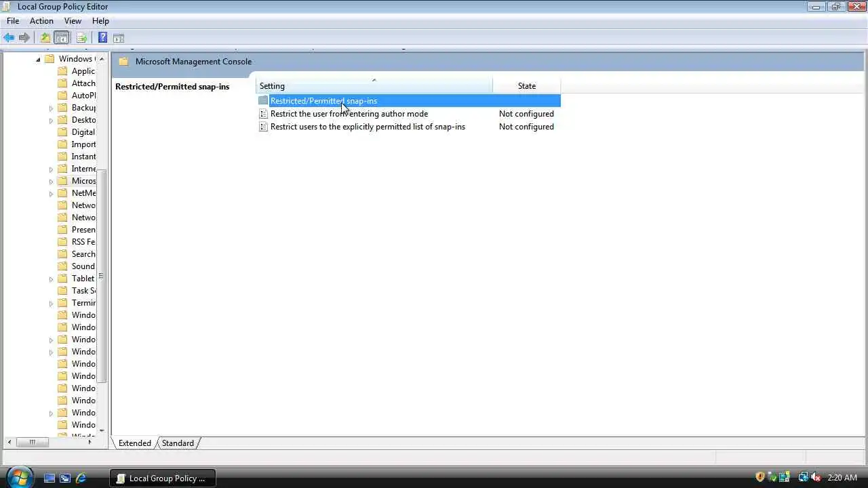Expand the Tablet tree node
Image resolution: width=868 pixels, height=488 pixels.
tap(51, 279)
